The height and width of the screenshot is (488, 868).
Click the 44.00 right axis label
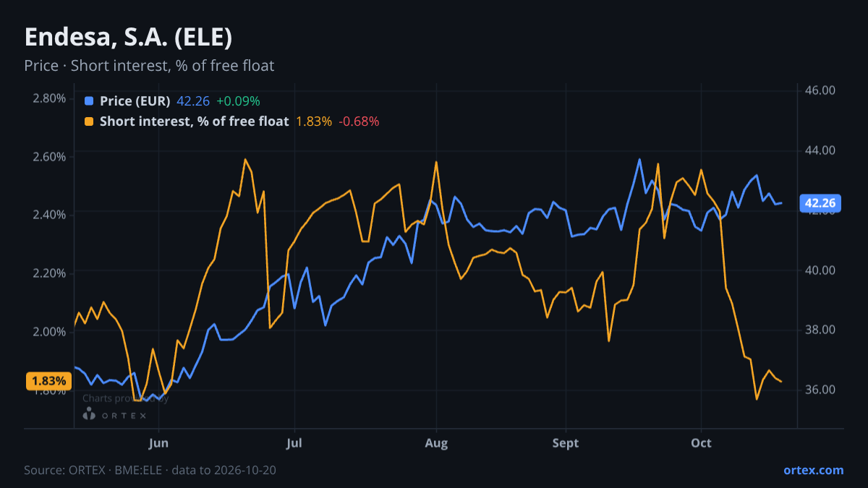coord(820,150)
